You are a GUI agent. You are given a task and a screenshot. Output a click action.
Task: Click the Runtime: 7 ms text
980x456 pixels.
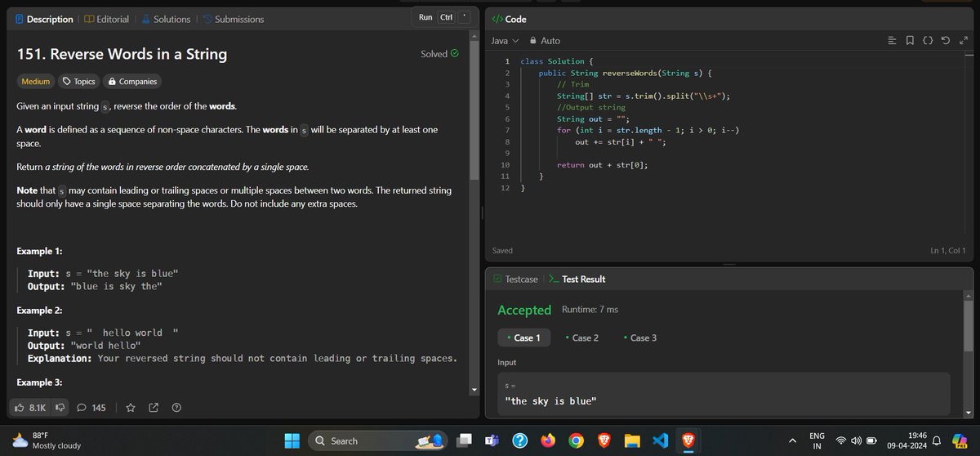pyautogui.click(x=590, y=310)
